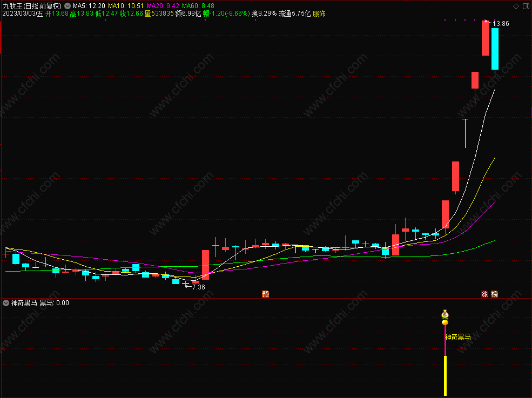Click the MA10: 10.51 label
532x398 pixels.
click(x=125, y=6)
